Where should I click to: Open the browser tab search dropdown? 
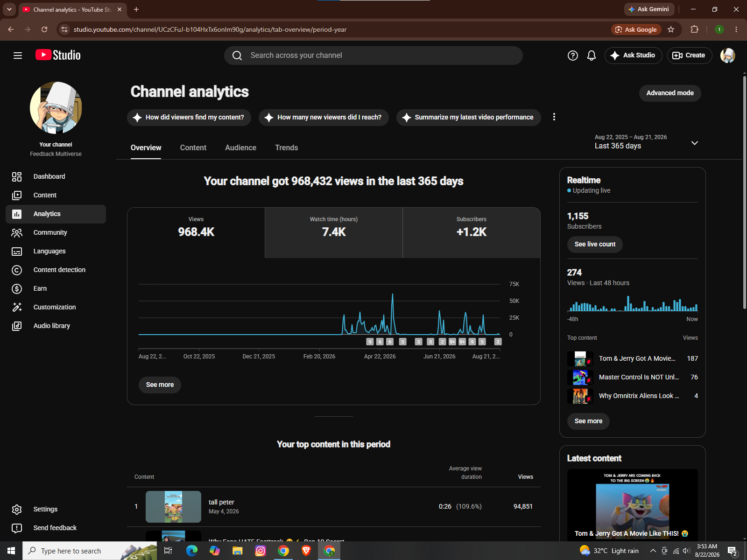[9, 9]
